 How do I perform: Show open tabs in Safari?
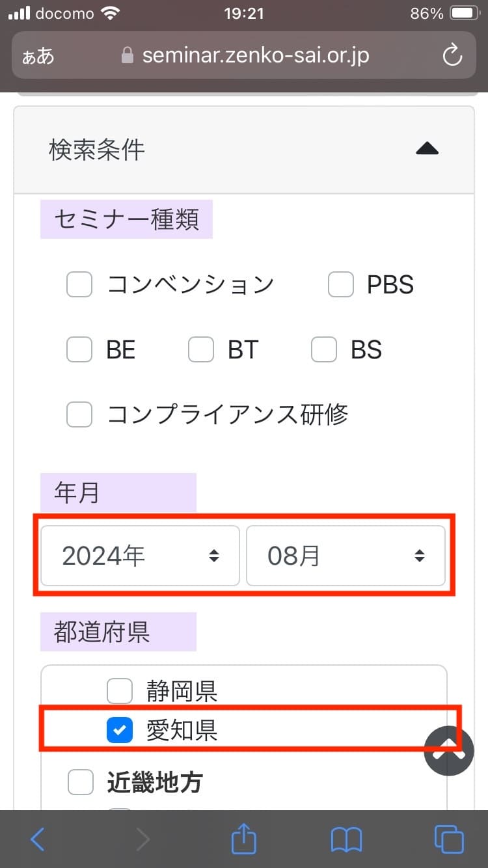448,839
